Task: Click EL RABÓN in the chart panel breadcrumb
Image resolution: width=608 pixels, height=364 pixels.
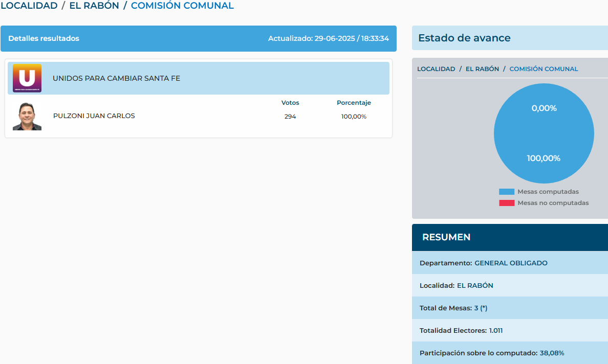Action: tap(482, 69)
